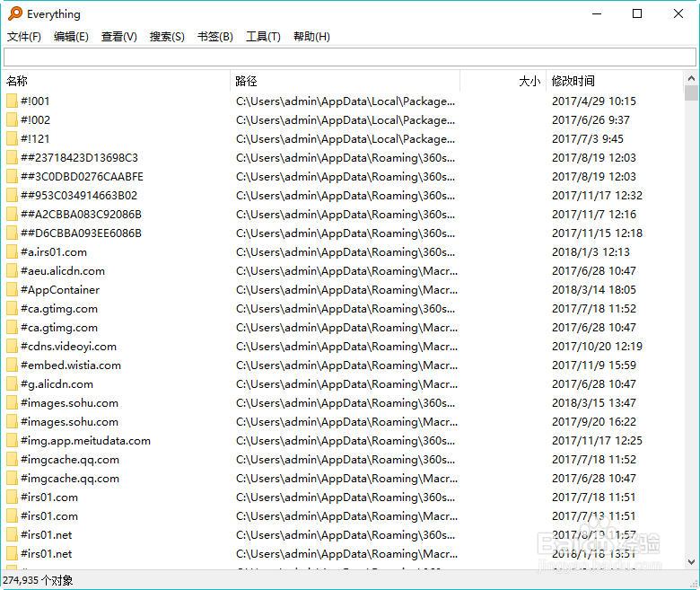
Task: Click date 2017/6/26 9:37
Action: coord(591,119)
